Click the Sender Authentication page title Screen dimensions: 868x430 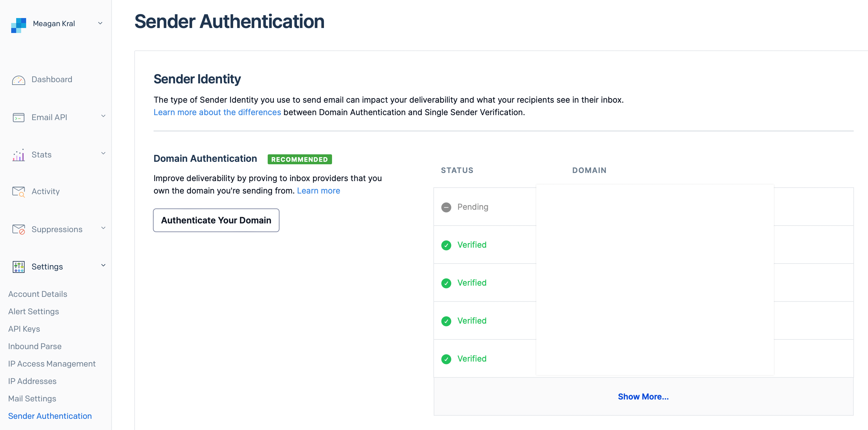click(x=229, y=21)
